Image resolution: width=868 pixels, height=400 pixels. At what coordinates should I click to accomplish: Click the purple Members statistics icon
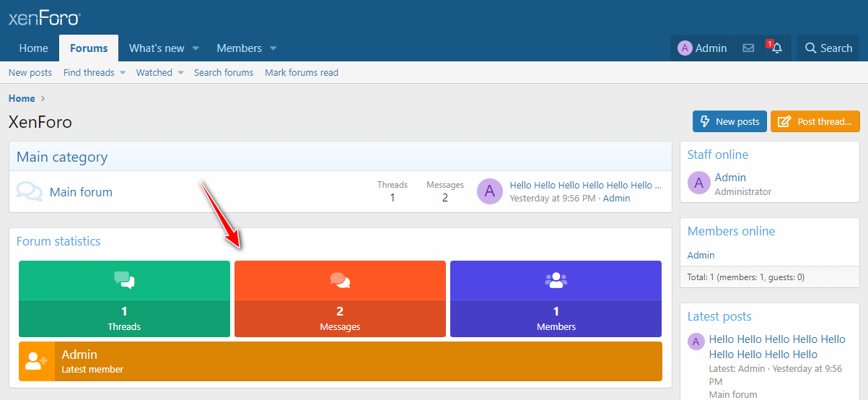(x=556, y=280)
